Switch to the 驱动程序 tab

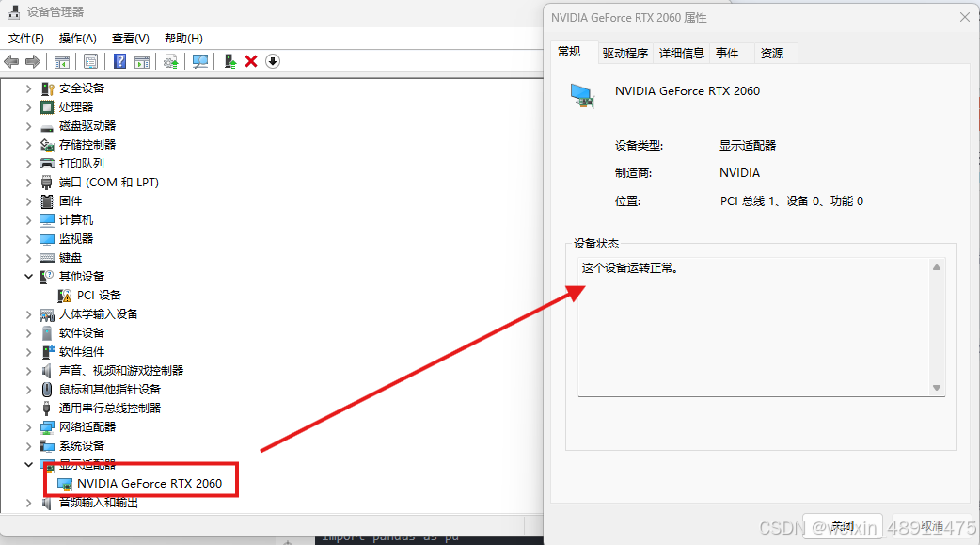[625, 54]
